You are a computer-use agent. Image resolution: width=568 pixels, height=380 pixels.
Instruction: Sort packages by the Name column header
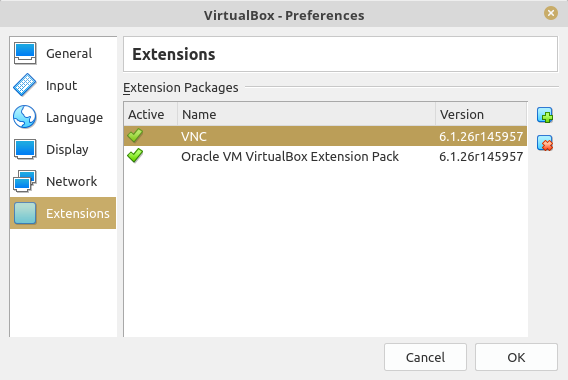[306, 114]
